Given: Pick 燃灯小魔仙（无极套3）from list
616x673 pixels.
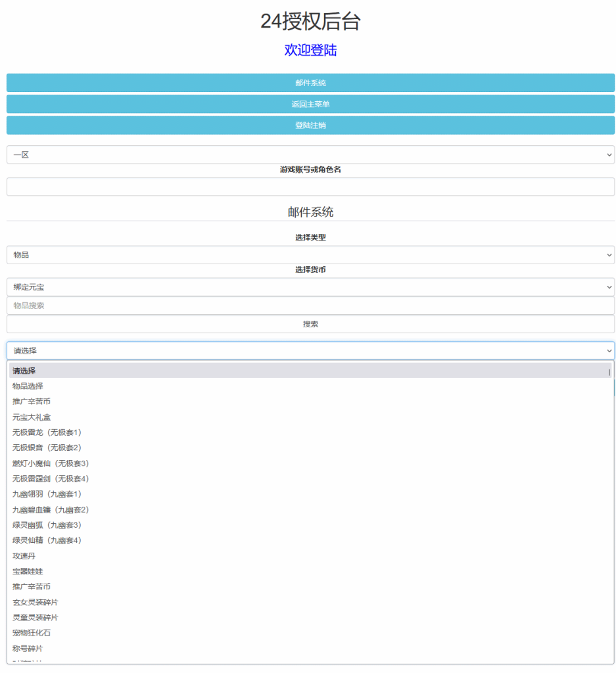Looking at the screenshot, I should (x=51, y=463).
